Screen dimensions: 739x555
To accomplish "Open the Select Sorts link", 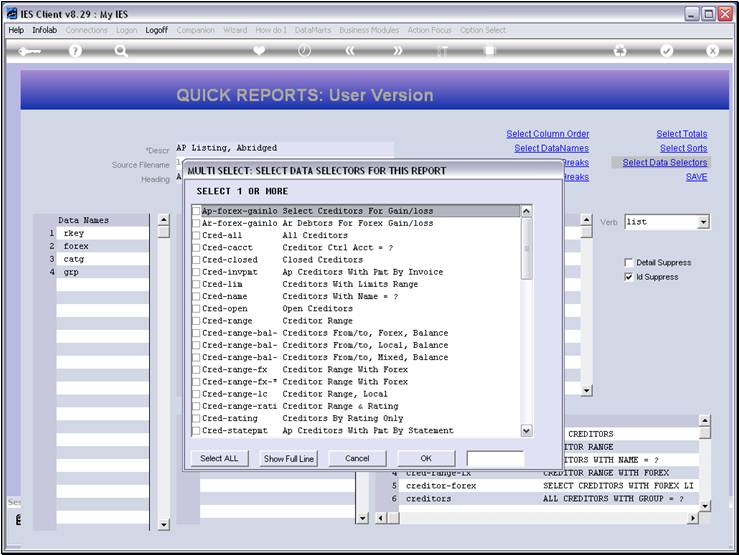I will [683, 148].
